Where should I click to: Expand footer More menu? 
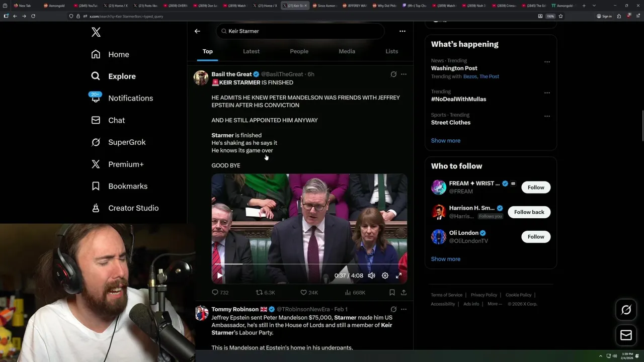495,304
